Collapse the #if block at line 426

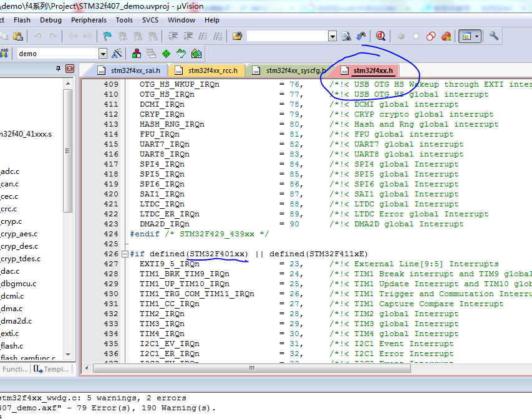(x=125, y=254)
